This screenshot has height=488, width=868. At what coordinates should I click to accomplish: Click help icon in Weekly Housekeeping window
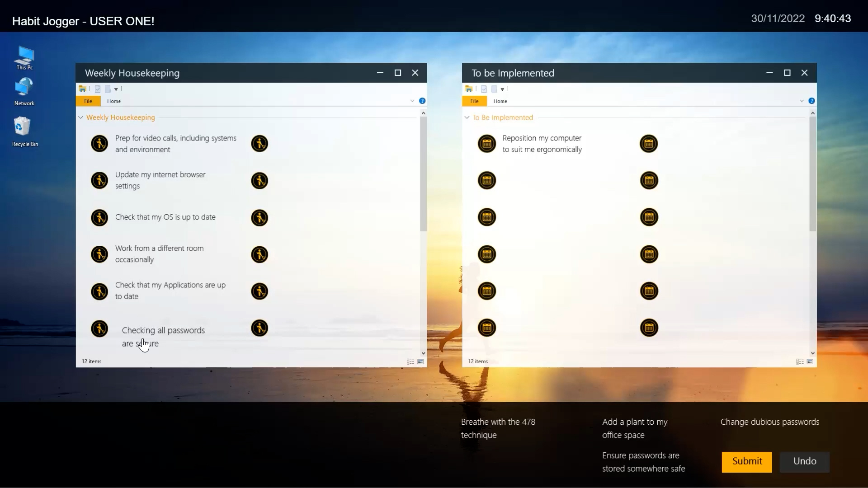[x=422, y=101]
